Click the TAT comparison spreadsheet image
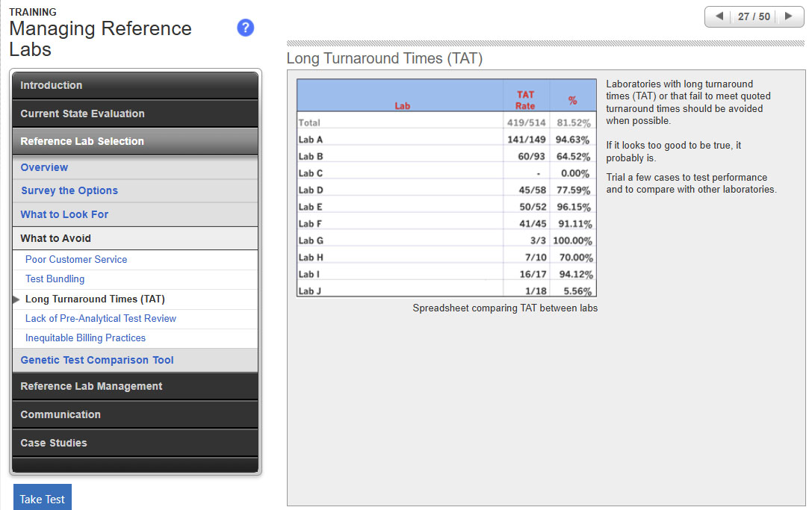This screenshot has width=812, height=510. (446, 187)
